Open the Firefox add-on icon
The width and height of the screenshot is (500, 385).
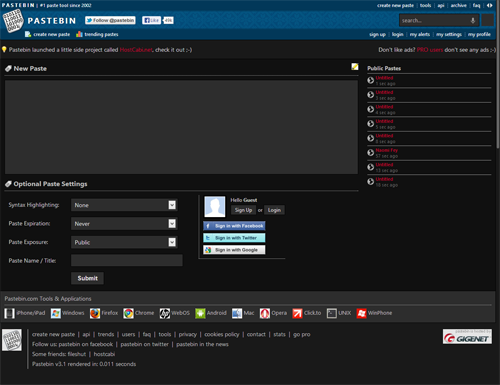(x=95, y=313)
